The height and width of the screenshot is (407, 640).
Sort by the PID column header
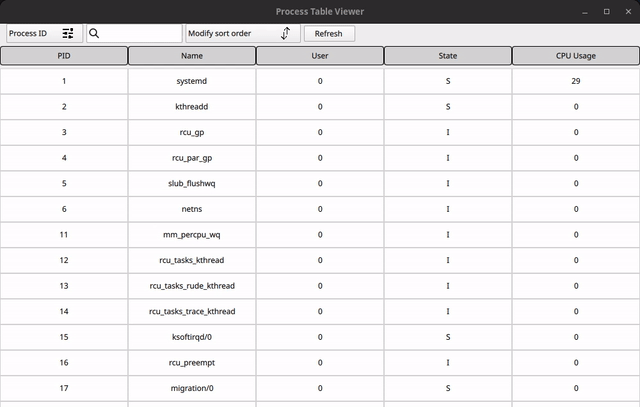tap(64, 56)
